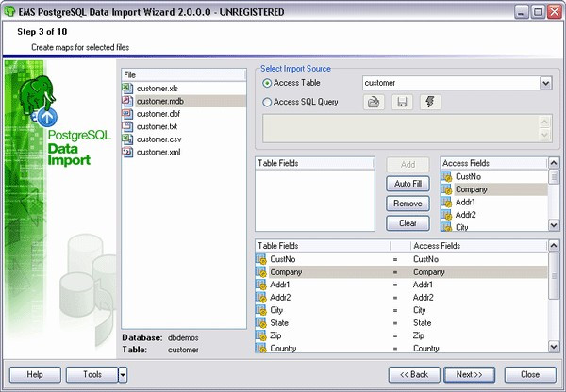Select the Country mapping row
566x392 pixels.
click(x=402, y=349)
